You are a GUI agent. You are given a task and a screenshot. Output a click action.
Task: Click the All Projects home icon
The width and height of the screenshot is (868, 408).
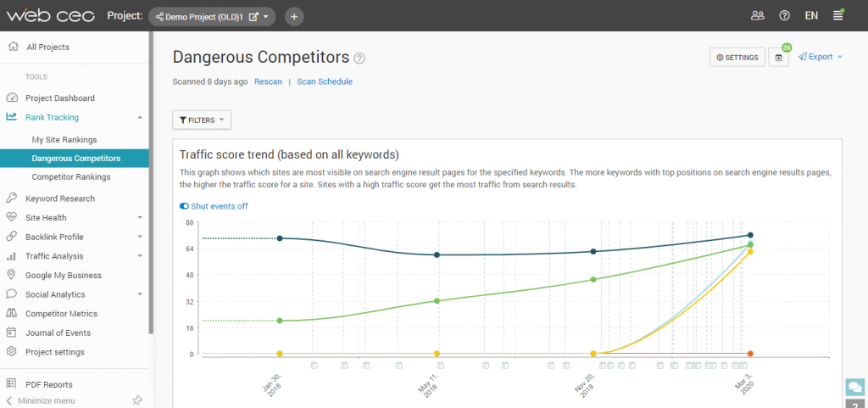[x=14, y=47]
